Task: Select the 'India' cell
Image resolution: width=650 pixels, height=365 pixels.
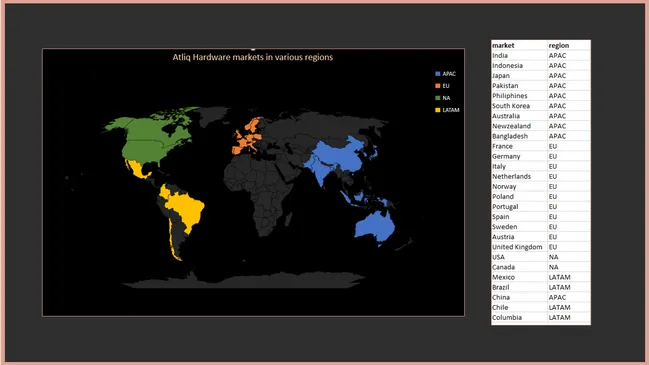Action: [519, 56]
